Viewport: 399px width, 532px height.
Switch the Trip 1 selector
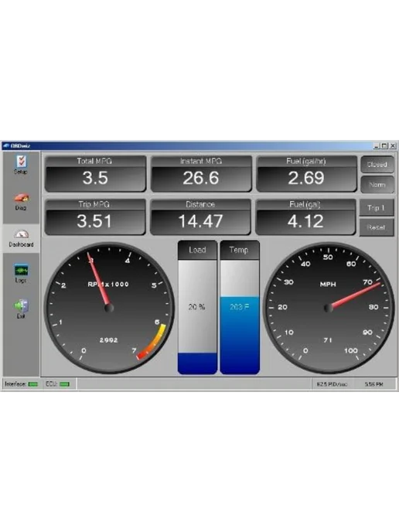coord(377,208)
